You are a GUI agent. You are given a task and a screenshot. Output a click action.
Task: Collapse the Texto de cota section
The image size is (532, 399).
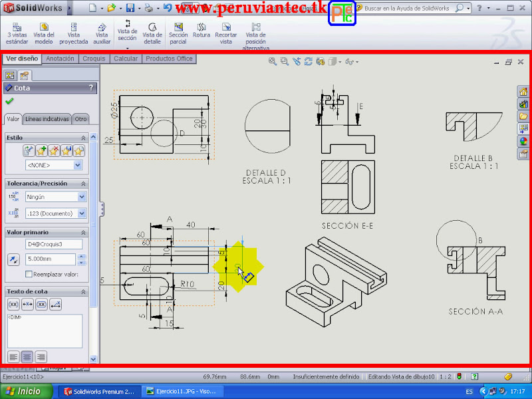[83, 292]
